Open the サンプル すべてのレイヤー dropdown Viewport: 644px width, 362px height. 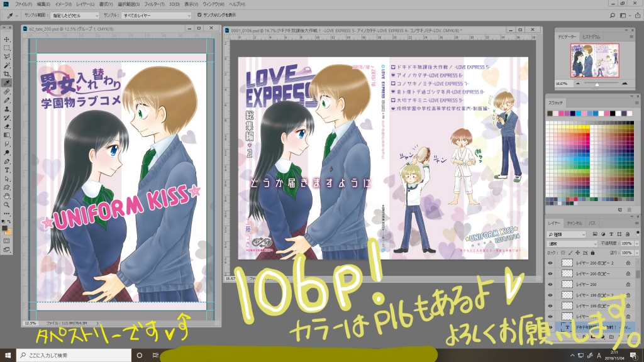[x=157, y=16]
